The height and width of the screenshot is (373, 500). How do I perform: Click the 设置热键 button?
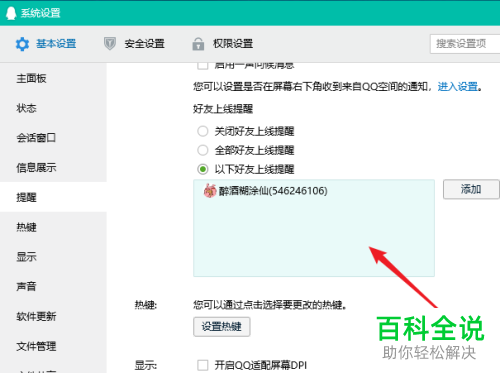[222, 326]
